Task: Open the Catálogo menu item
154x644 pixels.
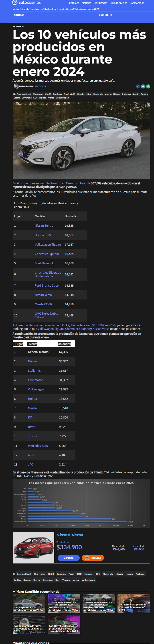Action: (x=74, y=3)
